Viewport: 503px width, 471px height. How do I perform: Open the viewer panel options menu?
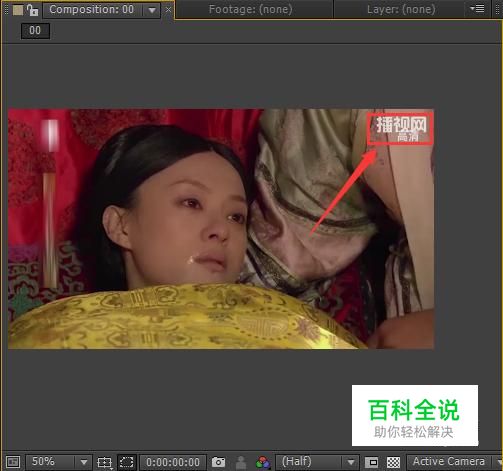pyautogui.click(x=477, y=8)
